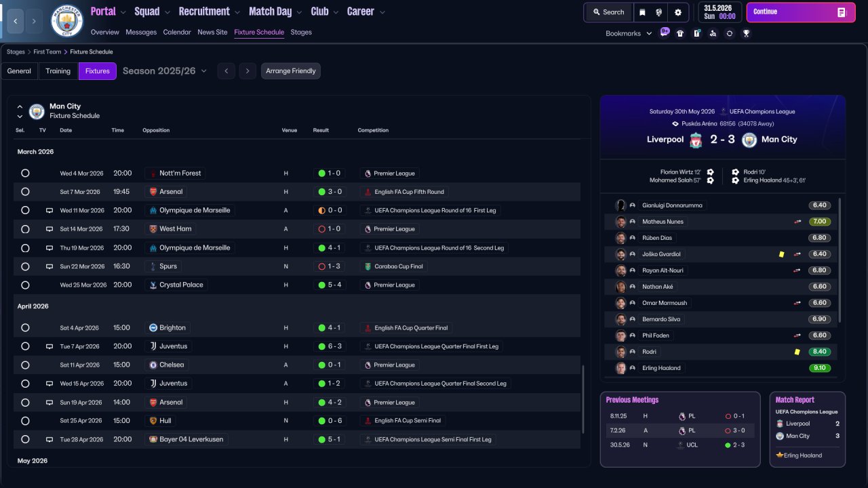The height and width of the screenshot is (488, 868).
Task: Select the Bayer 04 Leverkusen fixture radio
Action: pyautogui.click(x=25, y=439)
